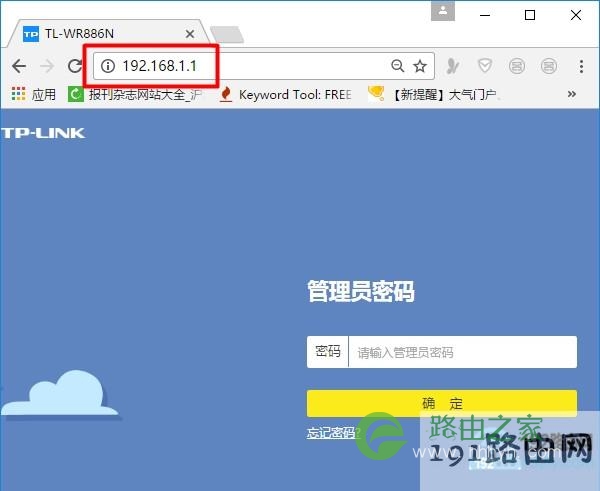This screenshot has height=491, width=600.
Task: Click the browser forward arrow
Action: [47, 66]
